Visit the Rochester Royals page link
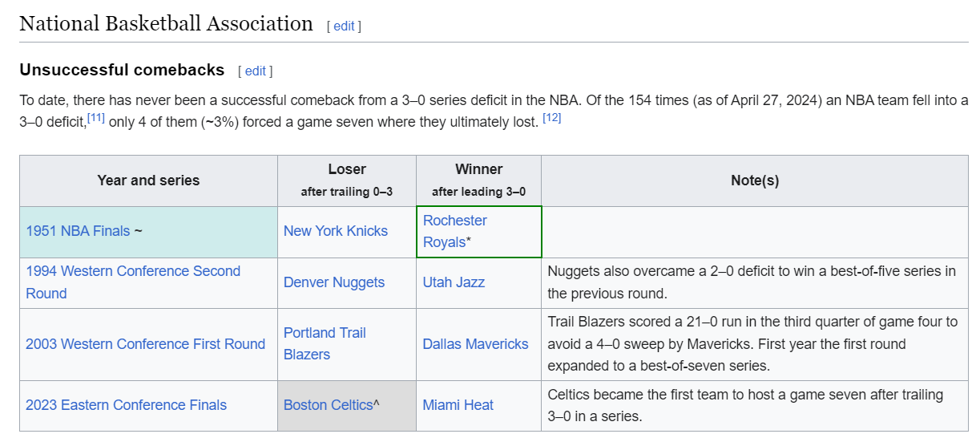Screen dimensions: 980x438 coord(454,231)
